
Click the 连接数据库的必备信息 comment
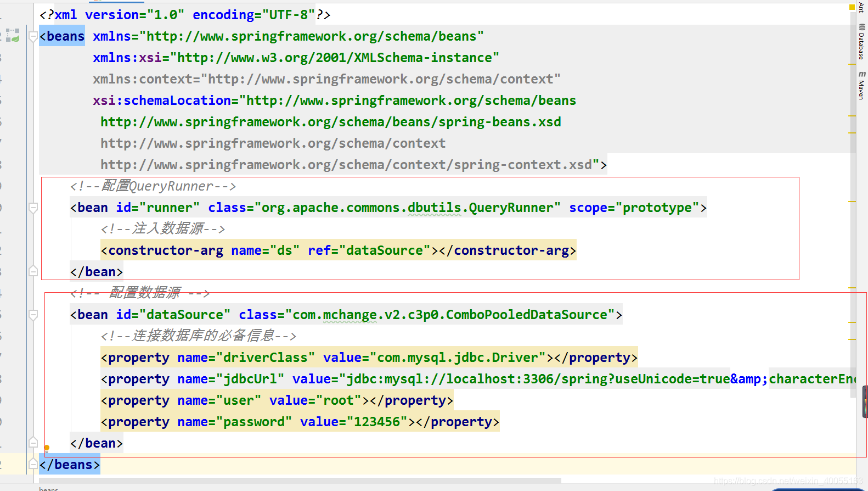pyautogui.click(x=199, y=336)
